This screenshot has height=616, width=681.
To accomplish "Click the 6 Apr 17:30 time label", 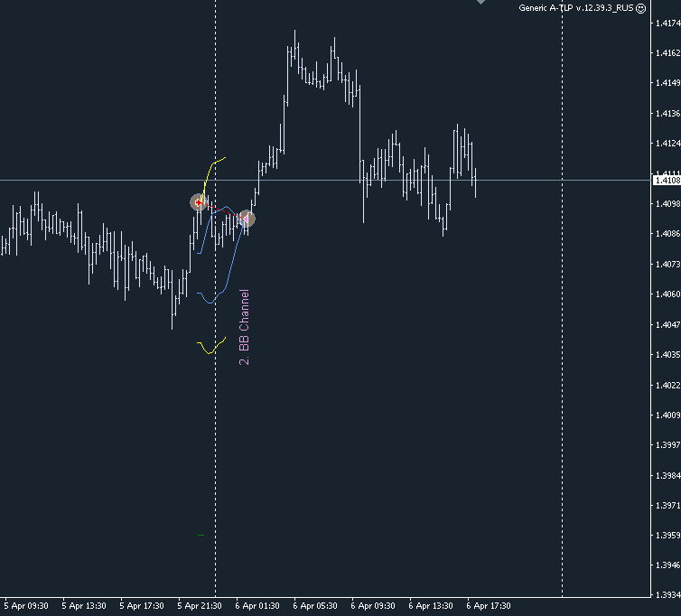I will click(x=489, y=606).
